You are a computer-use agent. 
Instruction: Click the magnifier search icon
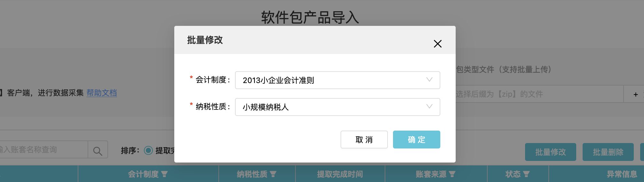tap(98, 150)
